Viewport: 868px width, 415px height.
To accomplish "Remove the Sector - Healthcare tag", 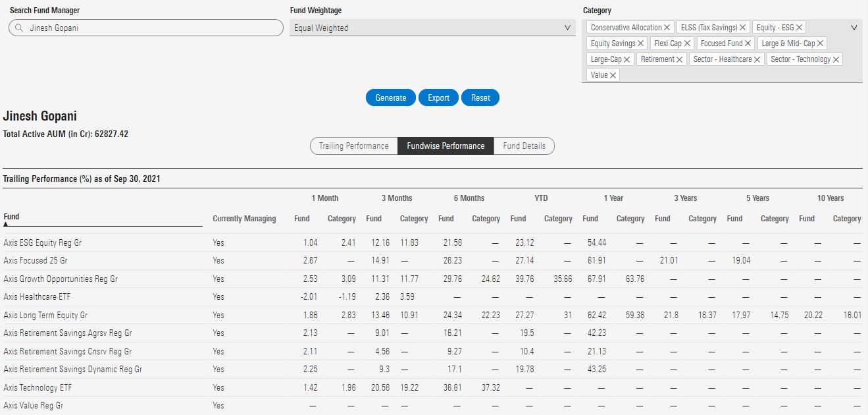I will (757, 59).
